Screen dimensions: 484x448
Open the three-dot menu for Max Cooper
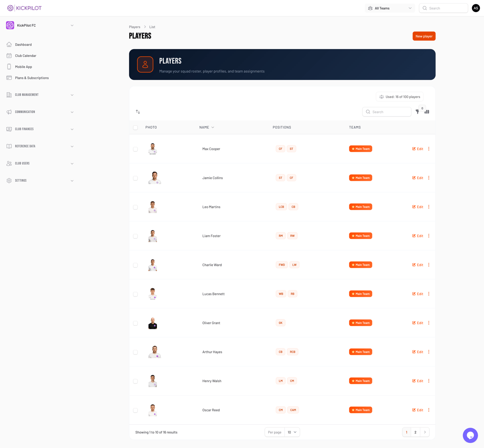click(x=428, y=149)
